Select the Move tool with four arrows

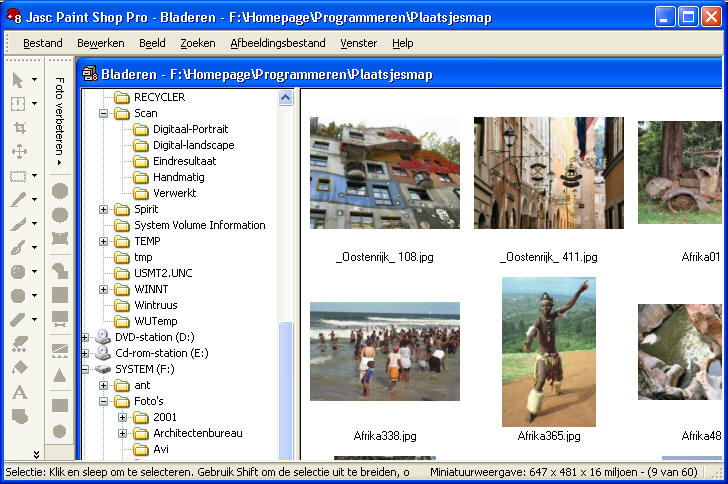[x=20, y=151]
